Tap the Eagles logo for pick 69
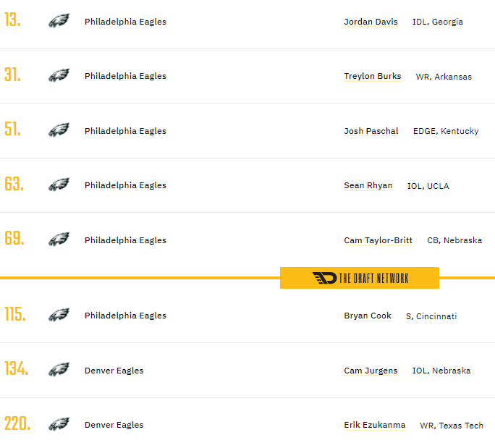 tap(59, 240)
